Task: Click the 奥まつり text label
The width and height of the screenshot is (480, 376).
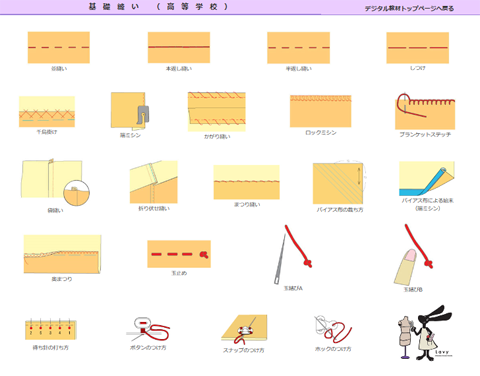Action: 62,279
